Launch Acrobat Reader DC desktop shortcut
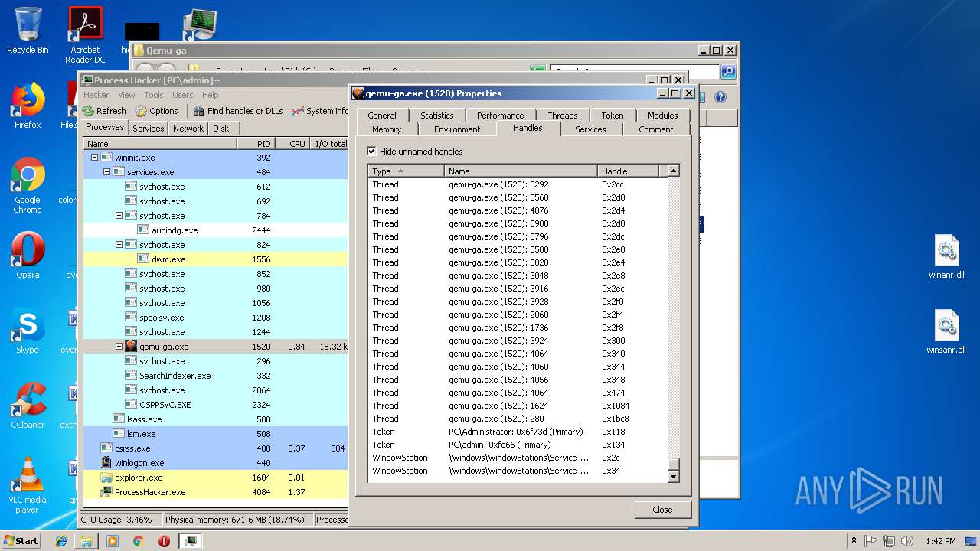Viewport: 980px width, 551px height. (x=85, y=35)
